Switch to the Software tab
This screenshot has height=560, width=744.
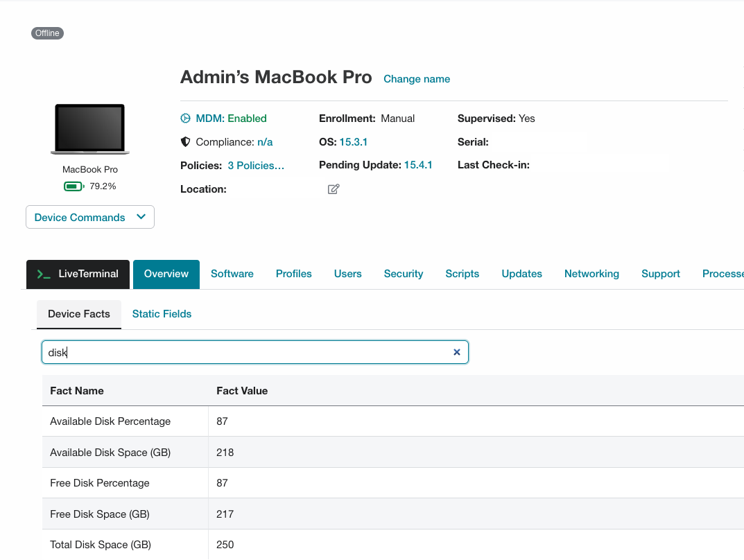[232, 274]
